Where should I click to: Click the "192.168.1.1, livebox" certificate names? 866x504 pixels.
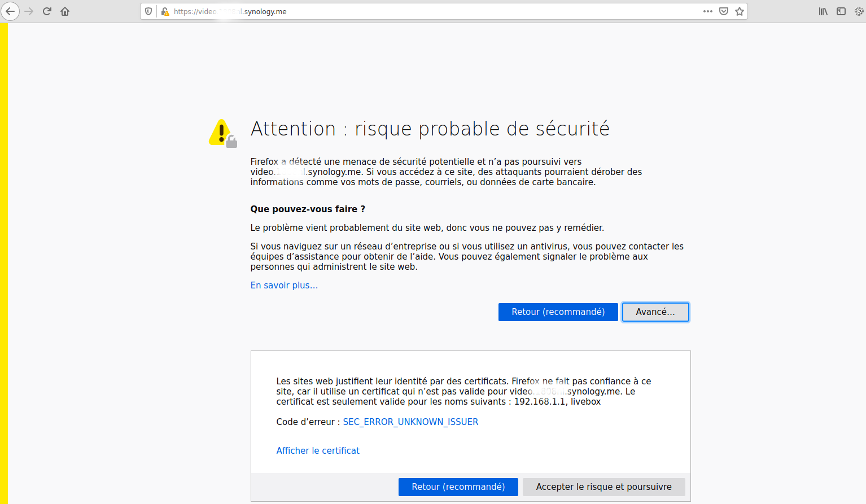[x=557, y=402]
